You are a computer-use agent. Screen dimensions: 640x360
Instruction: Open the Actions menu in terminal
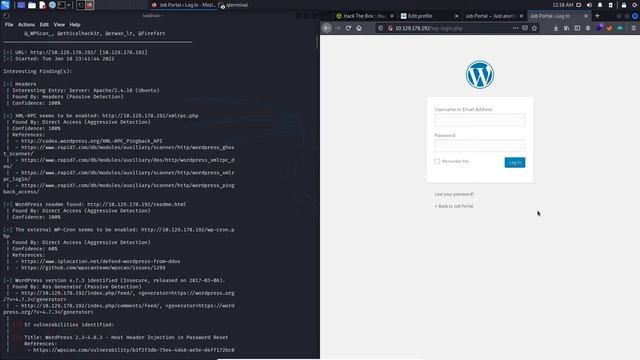26,24
